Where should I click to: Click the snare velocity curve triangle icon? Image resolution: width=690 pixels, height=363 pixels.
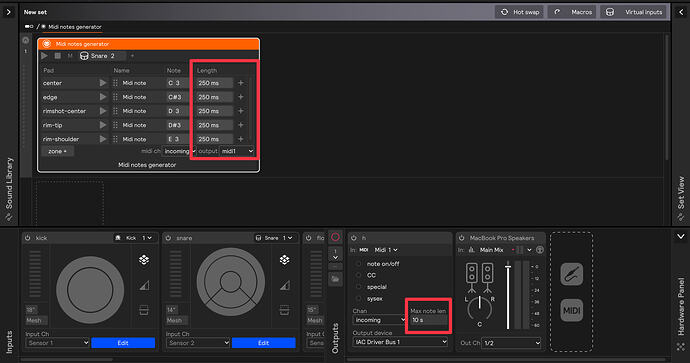[x=284, y=286]
